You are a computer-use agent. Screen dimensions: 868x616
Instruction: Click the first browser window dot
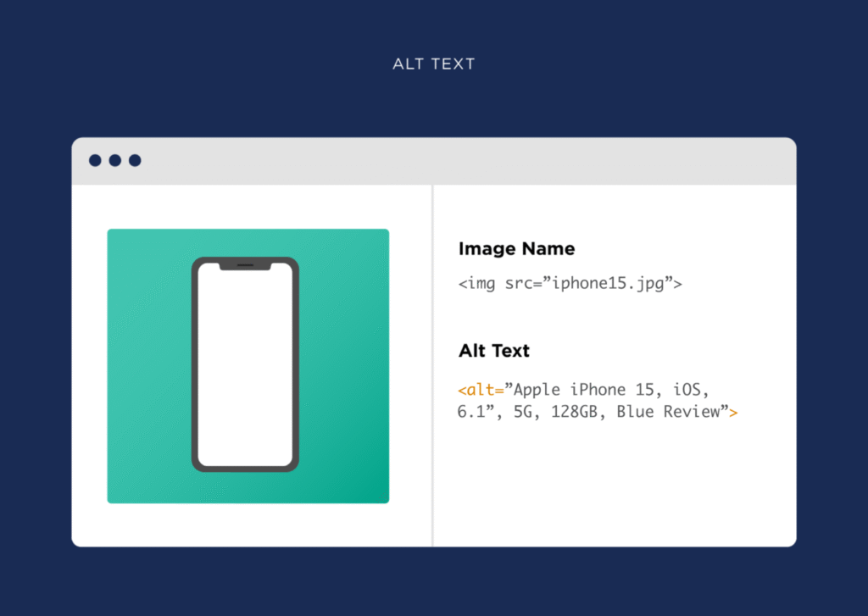point(95,160)
